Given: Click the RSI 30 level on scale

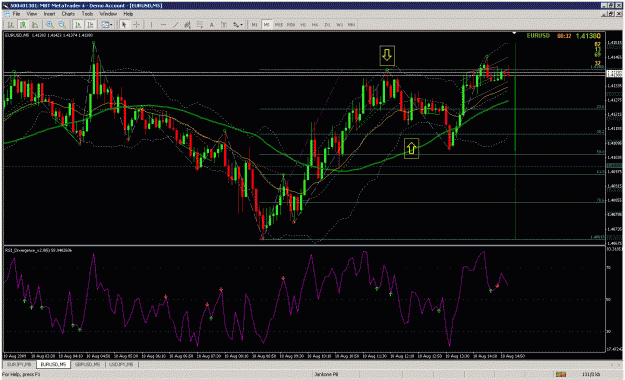Looking at the screenshot, I should [x=609, y=331].
